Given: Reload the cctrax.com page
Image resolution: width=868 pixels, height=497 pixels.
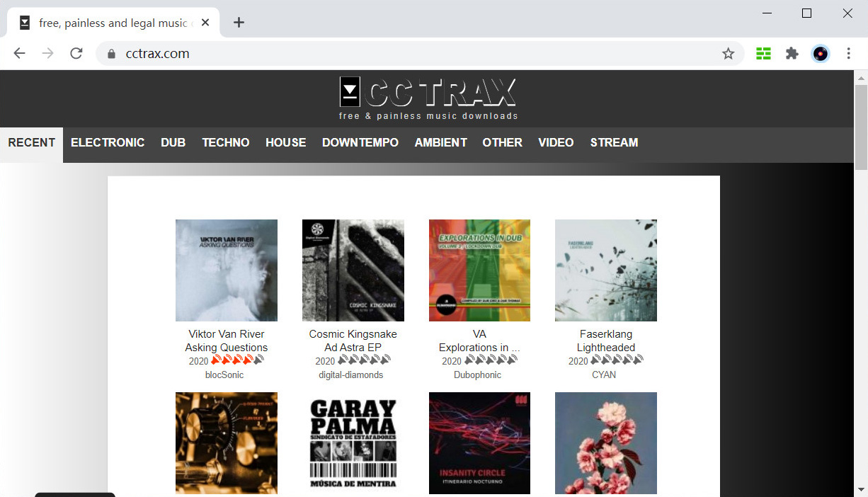Looking at the screenshot, I should coord(76,53).
